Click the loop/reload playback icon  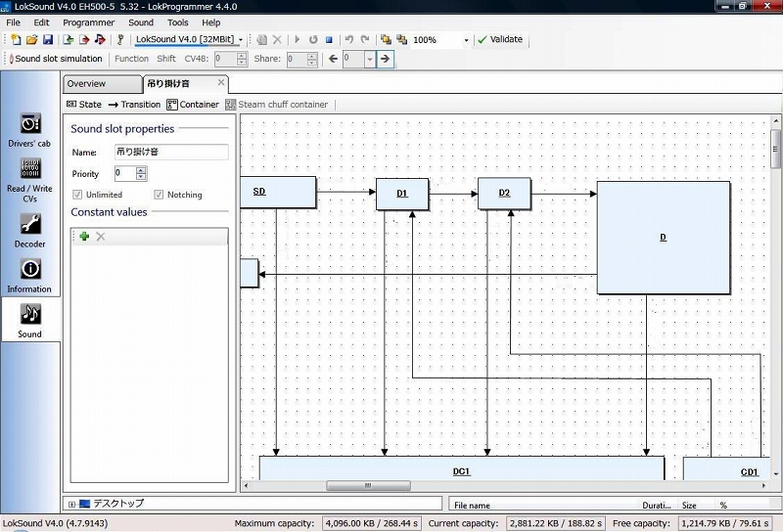(313, 39)
